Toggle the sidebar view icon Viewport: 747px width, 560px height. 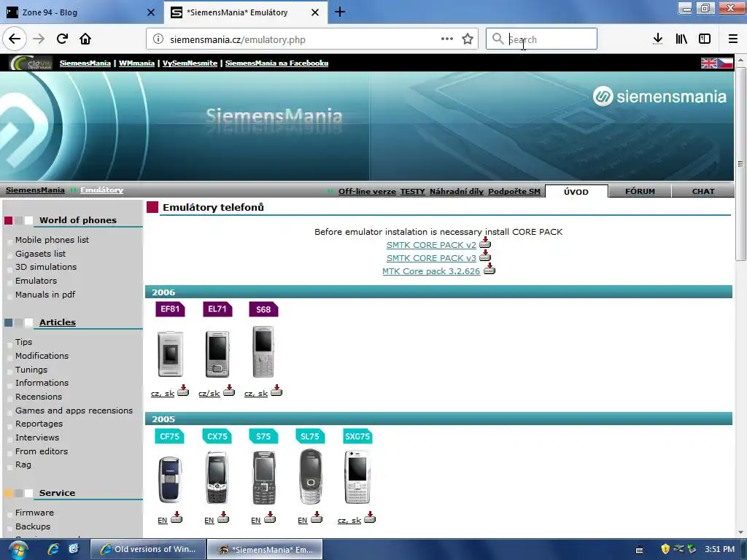pos(705,39)
